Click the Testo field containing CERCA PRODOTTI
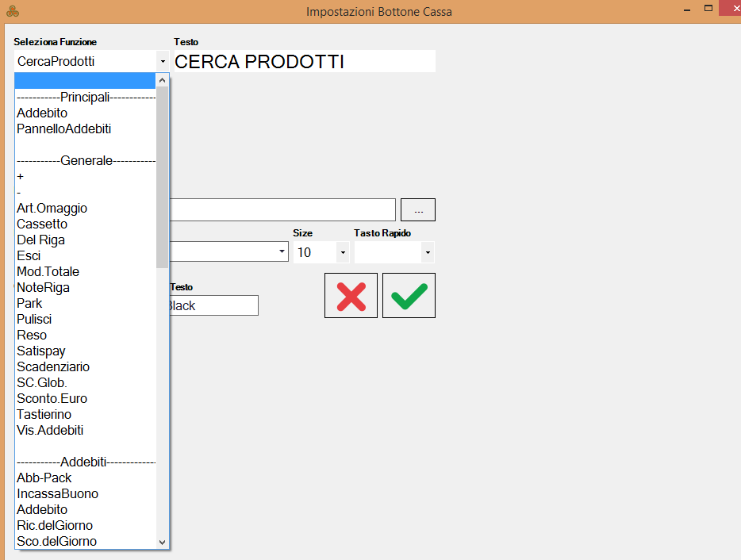This screenshot has width=741, height=560. tap(304, 62)
